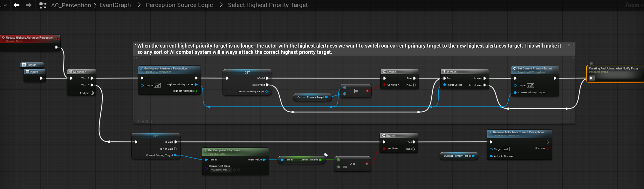Open the dropdown chevron left of the back arrow
The width and height of the screenshot is (644, 189).
coord(5,5)
